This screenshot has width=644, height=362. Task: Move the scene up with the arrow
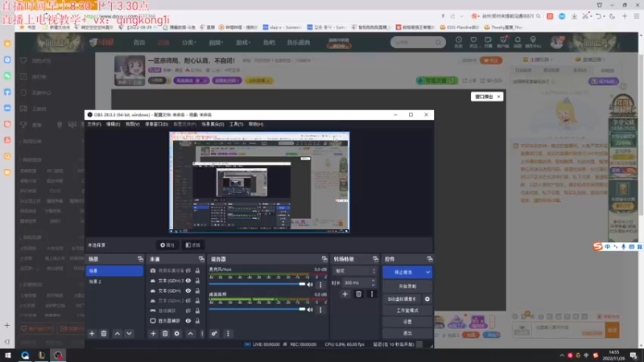coord(118,334)
